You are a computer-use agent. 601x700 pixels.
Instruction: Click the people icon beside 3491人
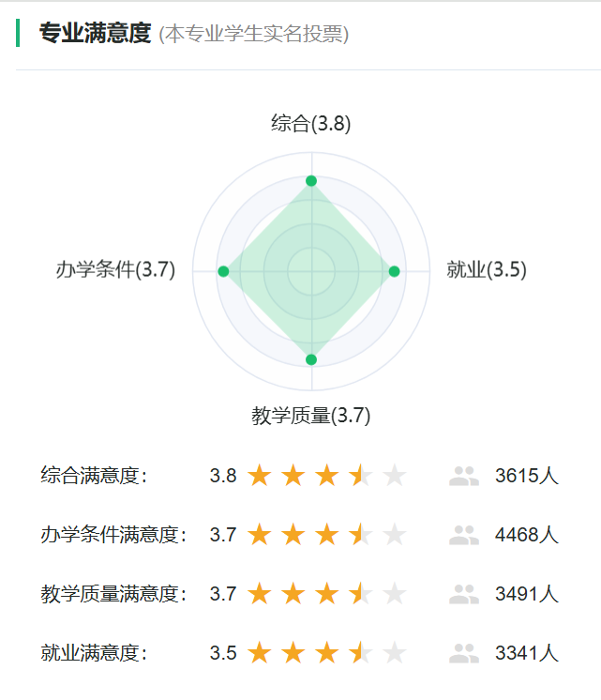click(464, 594)
